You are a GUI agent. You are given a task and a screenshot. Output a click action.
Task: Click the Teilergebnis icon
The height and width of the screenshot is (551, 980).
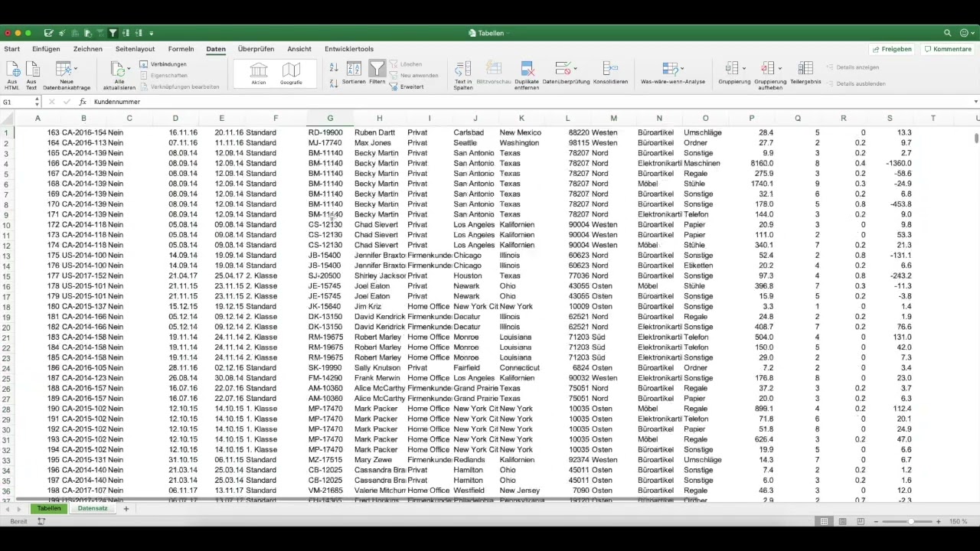pyautogui.click(x=805, y=69)
